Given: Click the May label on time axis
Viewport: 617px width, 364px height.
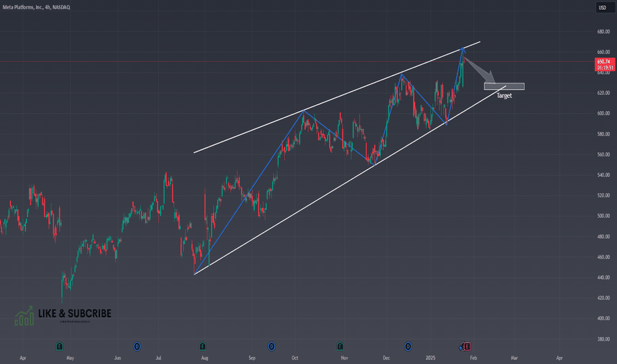Looking at the screenshot, I should coord(70,358).
